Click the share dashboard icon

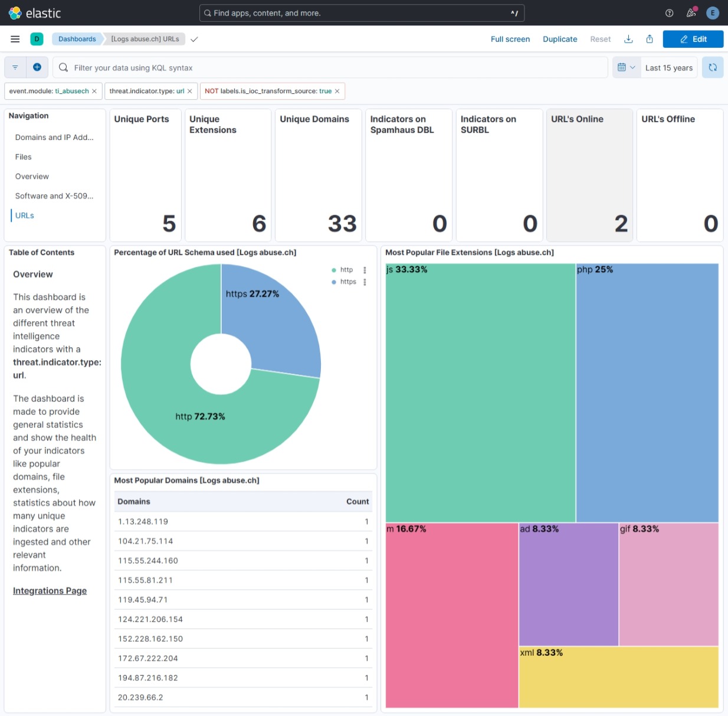coord(650,39)
